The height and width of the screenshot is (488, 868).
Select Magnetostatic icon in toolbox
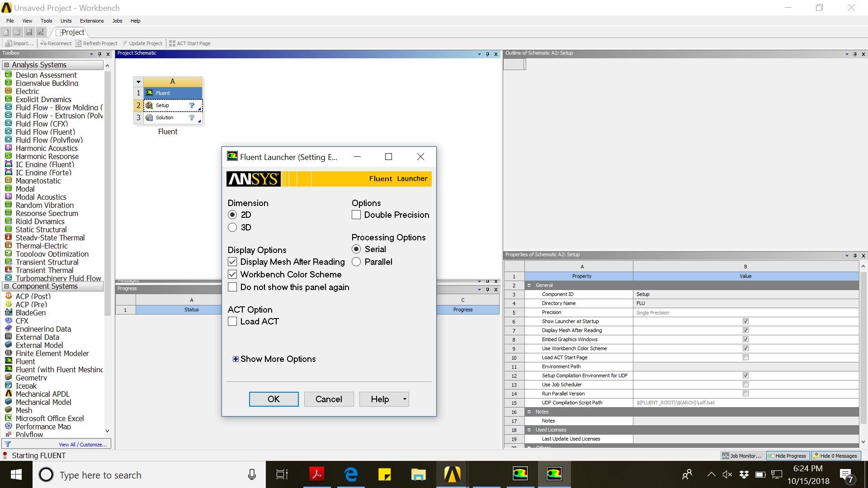(x=8, y=180)
